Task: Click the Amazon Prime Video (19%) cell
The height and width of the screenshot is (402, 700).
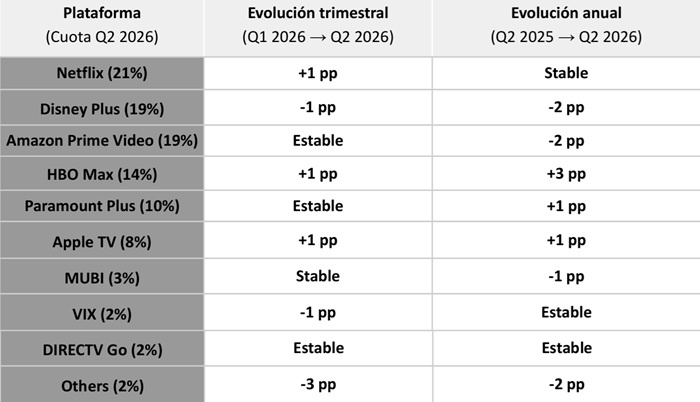Action: pyautogui.click(x=102, y=141)
